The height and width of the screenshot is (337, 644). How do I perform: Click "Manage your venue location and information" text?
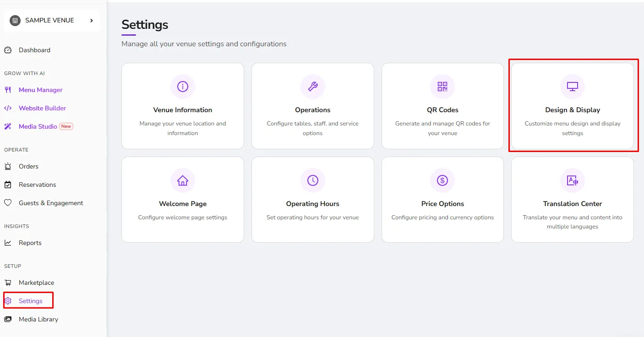point(183,128)
